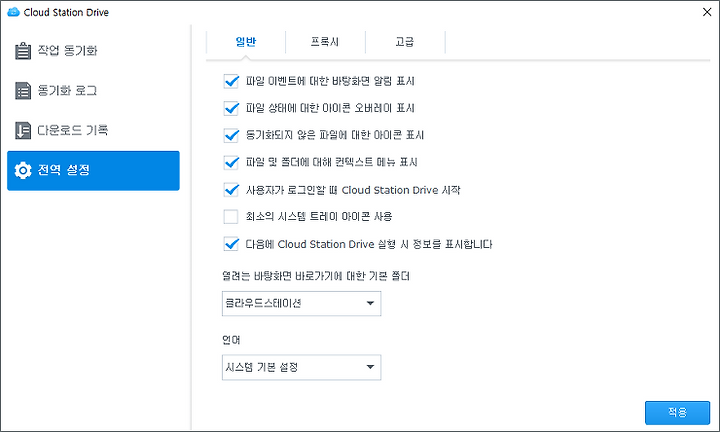
Task: Click the 작업 동기화 clipboard icon
Action: point(22,51)
